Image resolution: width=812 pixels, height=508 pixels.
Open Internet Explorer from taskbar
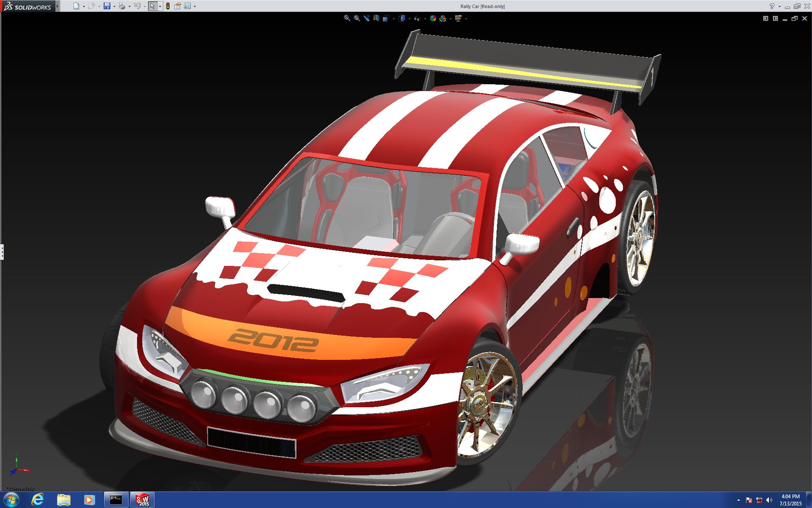point(38,500)
